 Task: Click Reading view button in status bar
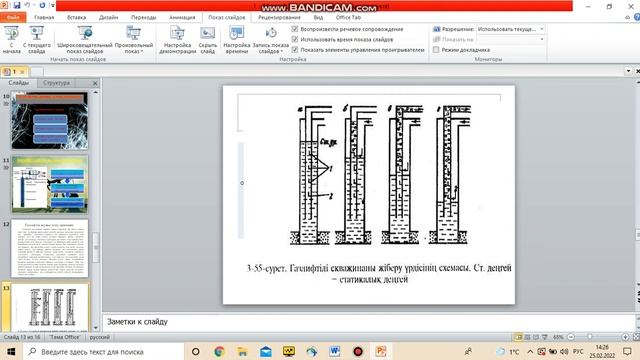(536, 337)
